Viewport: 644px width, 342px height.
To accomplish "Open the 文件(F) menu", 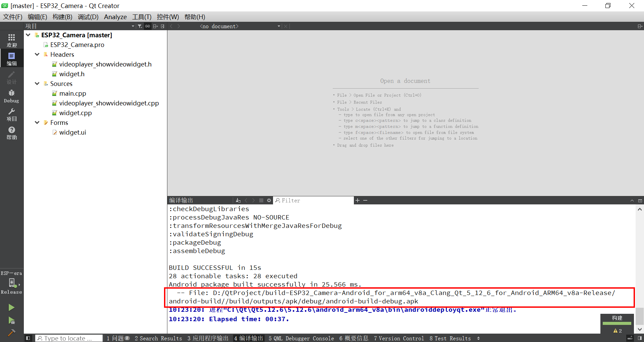I will click(x=13, y=17).
